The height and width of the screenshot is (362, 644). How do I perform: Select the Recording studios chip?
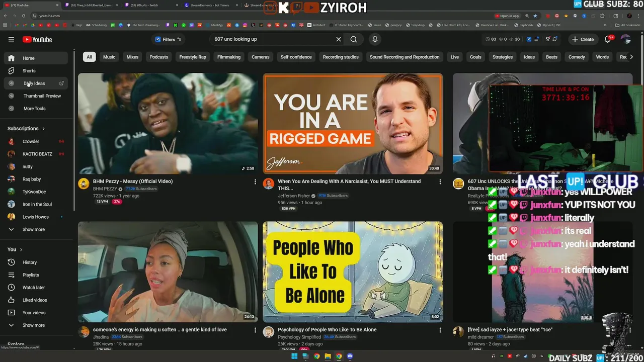341,57
